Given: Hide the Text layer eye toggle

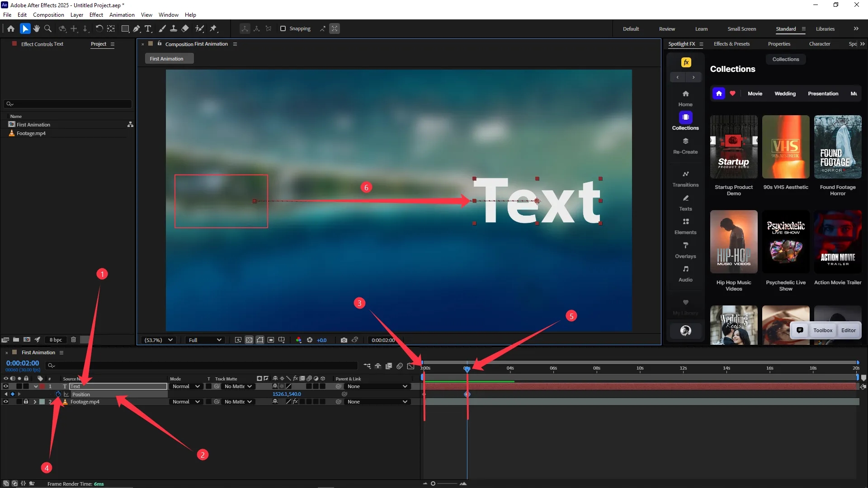Looking at the screenshot, I should click(5, 386).
